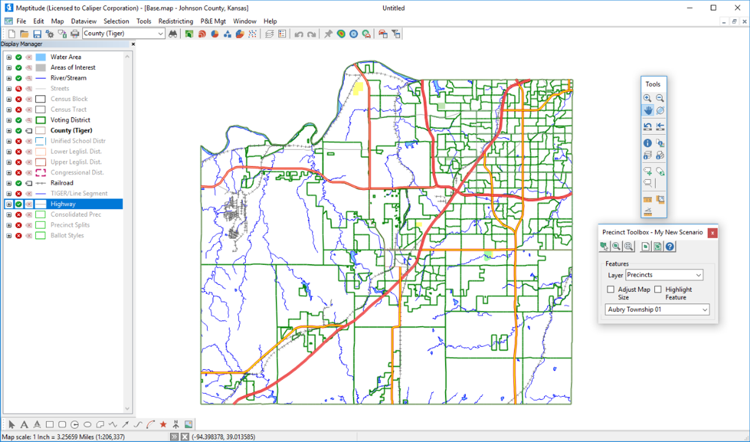Click the Voting District green style swatch
This screenshot has width=750, height=442.
pos(41,120)
